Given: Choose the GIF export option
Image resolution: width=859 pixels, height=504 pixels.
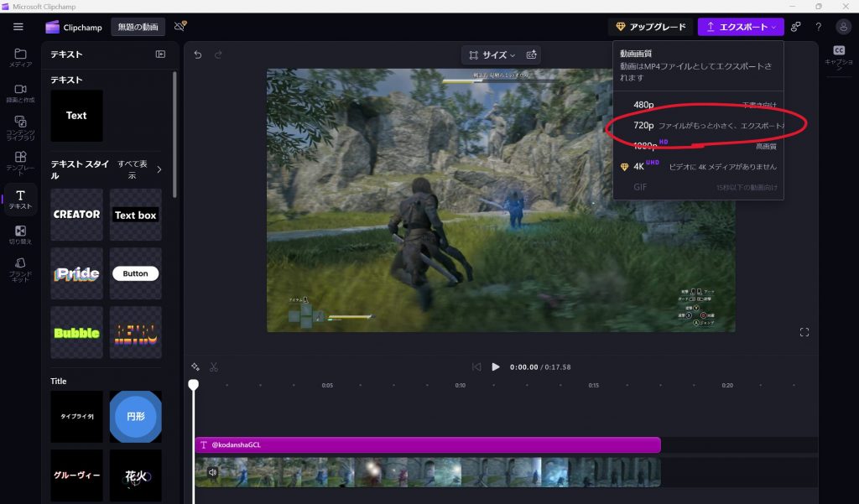Looking at the screenshot, I should [x=699, y=187].
